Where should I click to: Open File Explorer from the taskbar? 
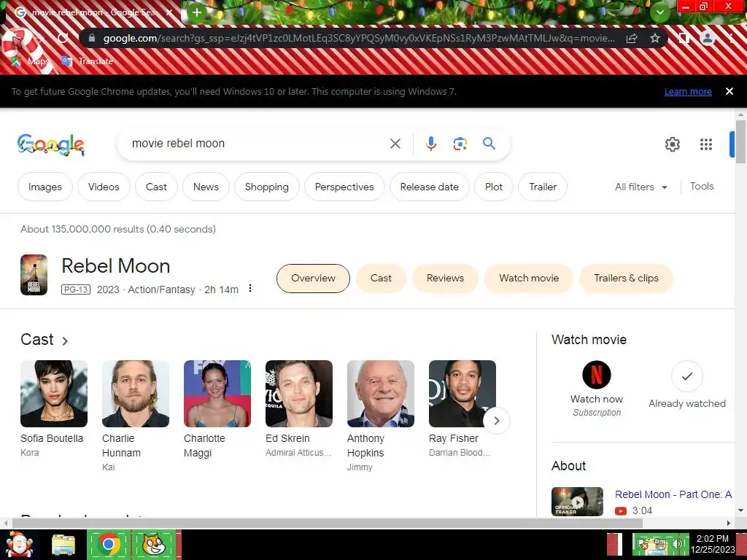pos(63,545)
